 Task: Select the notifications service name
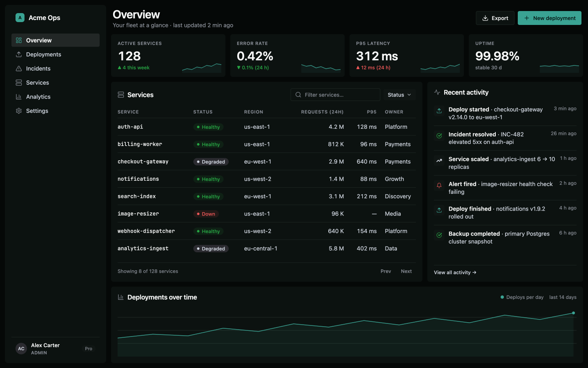[138, 179]
